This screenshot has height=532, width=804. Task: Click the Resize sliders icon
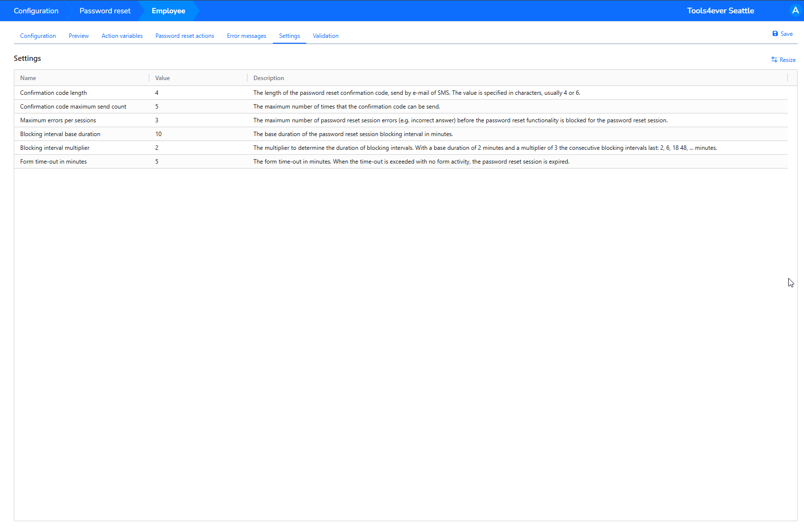pyautogui.click(x=774, y=60)
